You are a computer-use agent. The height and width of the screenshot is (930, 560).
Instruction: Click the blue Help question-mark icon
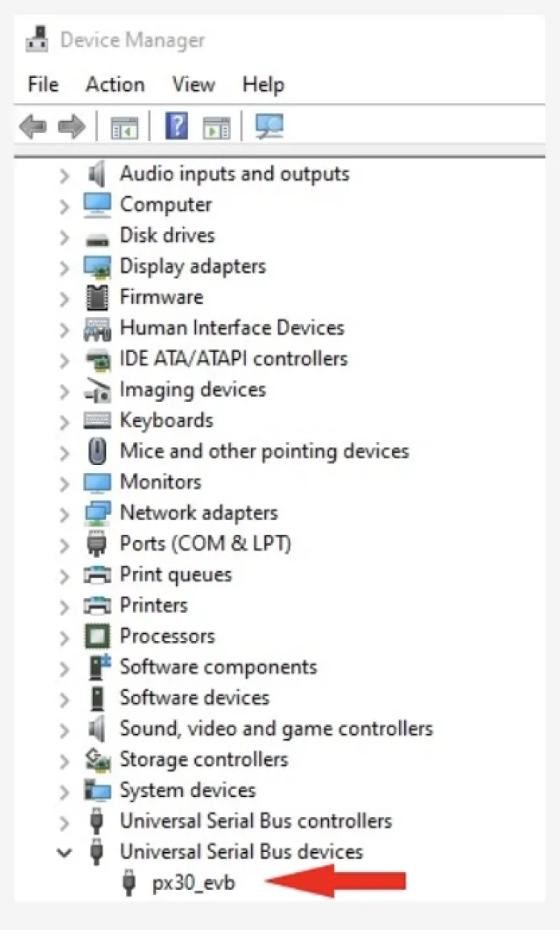176,127
